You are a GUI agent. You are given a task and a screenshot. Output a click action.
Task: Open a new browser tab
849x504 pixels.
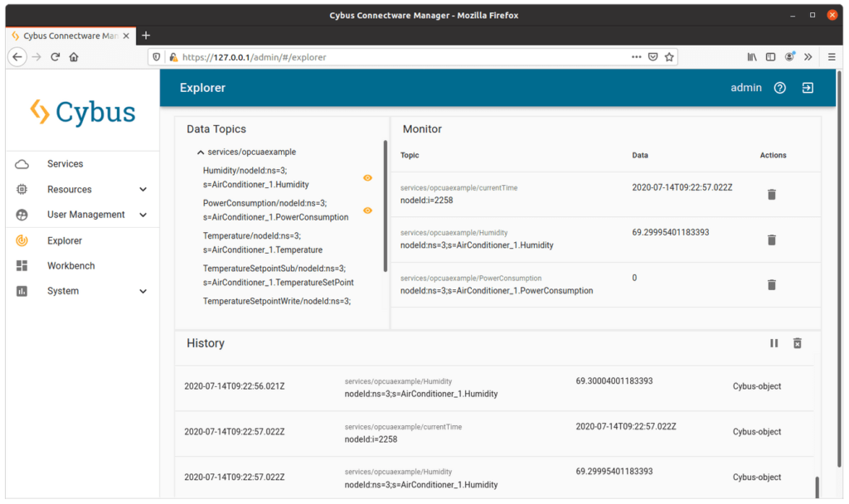click(x=146, y=36)
